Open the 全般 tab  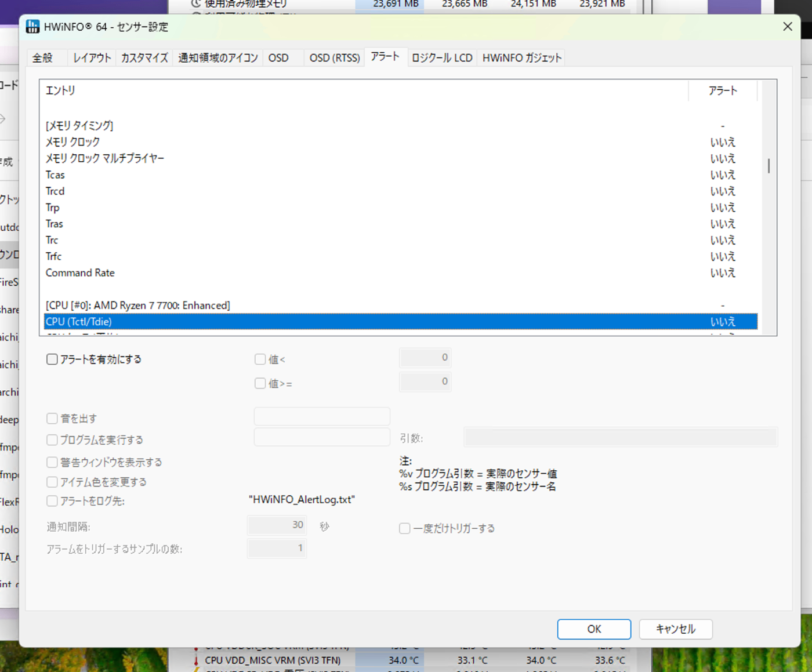pos(42,57)
